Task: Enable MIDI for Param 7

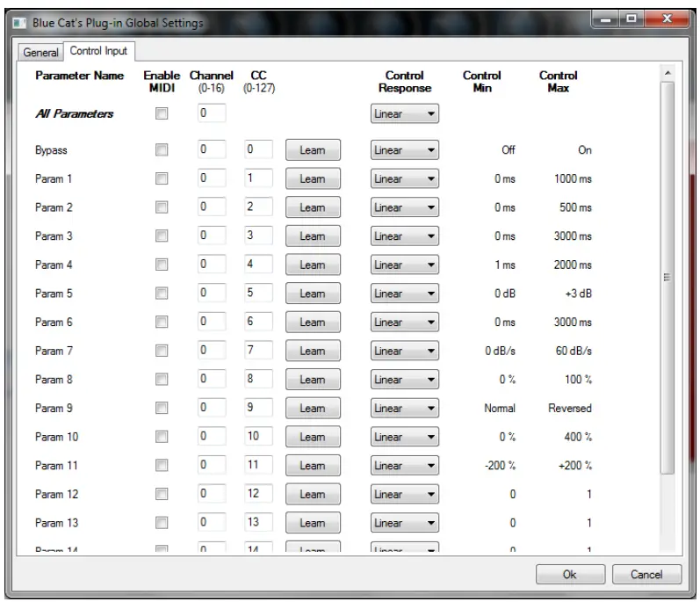Action: coord(162,351)
